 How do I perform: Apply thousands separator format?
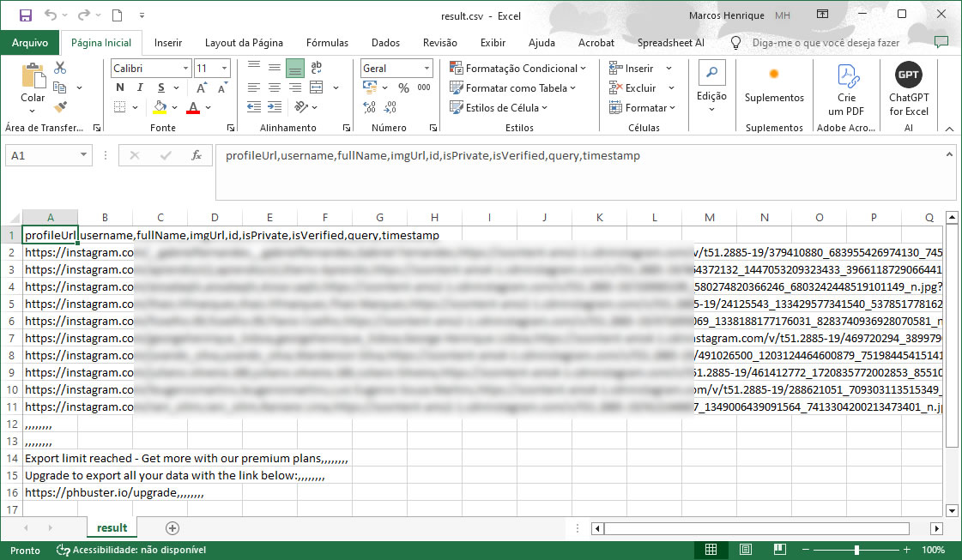pyautogui.click(x=423, y=87)
